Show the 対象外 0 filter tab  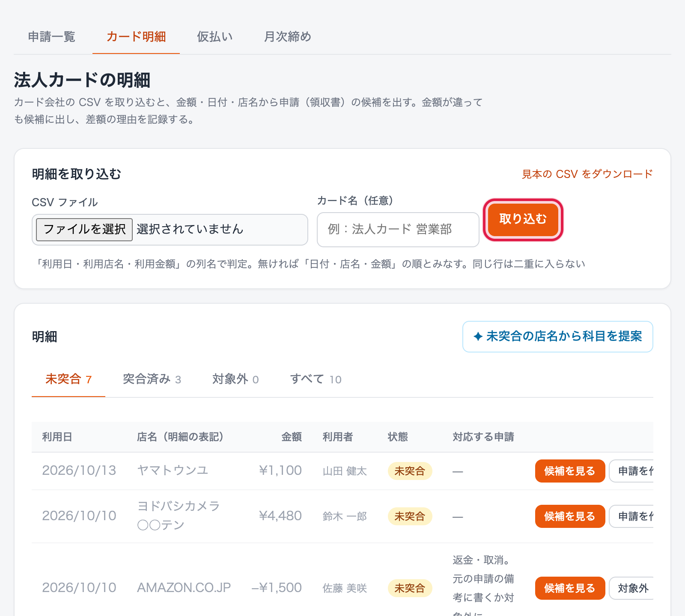235,379
